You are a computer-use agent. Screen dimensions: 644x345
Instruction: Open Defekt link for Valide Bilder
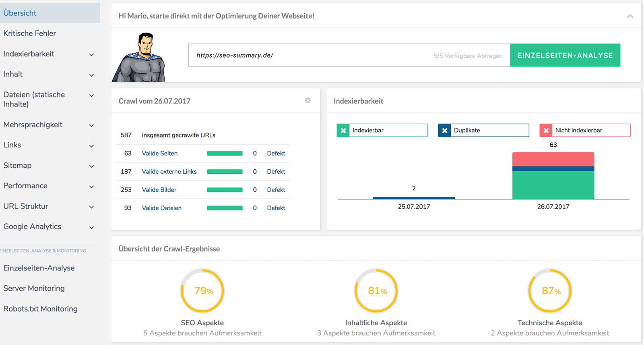click(x=276, y=190)
